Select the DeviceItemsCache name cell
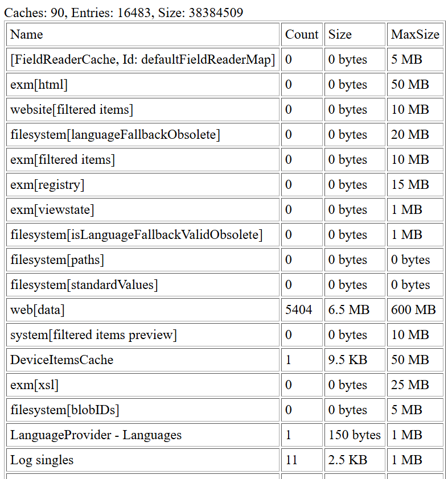Image resolution: width=448 pixels, height=479 pixels. [x=143, y=360]
